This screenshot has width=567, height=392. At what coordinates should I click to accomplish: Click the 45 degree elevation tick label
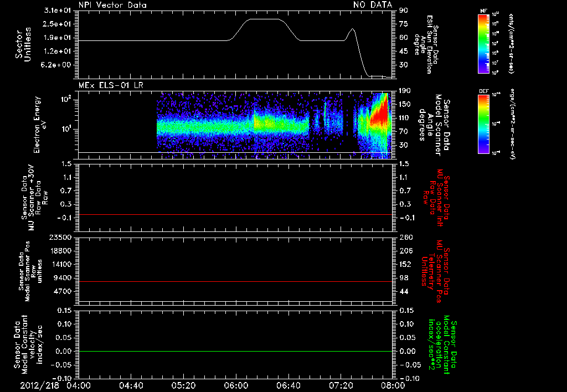(x=404, y=51)
